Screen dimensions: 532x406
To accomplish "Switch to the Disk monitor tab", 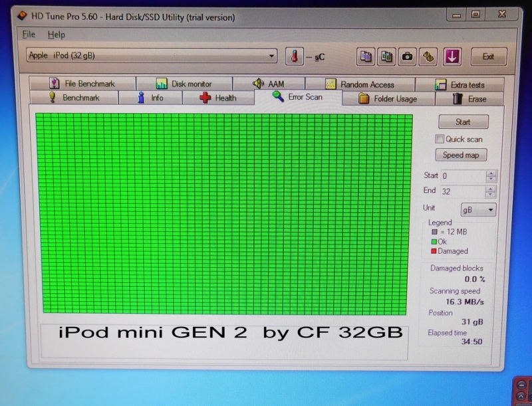I will click(x=184, y=84).
